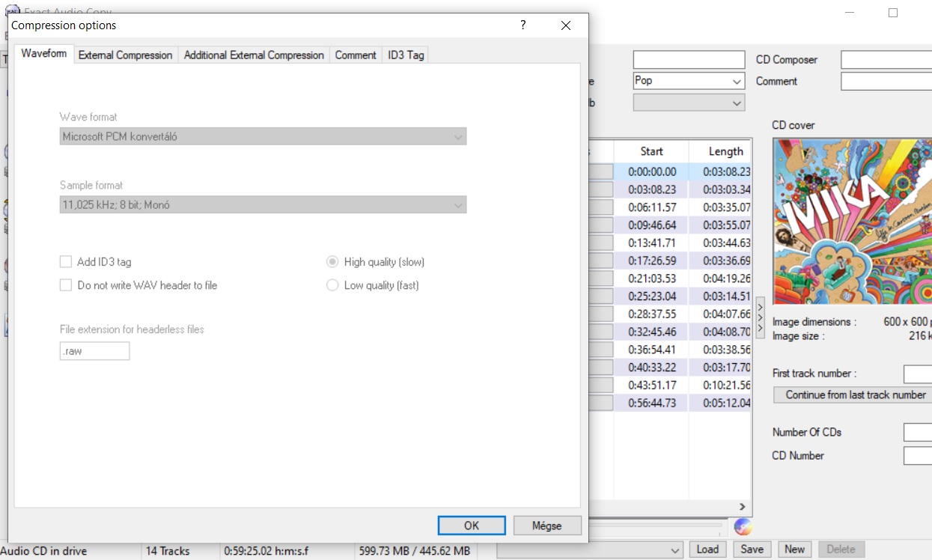The image size is (932, 560).
Task: Click the 14 Tracks status entry
Action: tap(168, 551)
